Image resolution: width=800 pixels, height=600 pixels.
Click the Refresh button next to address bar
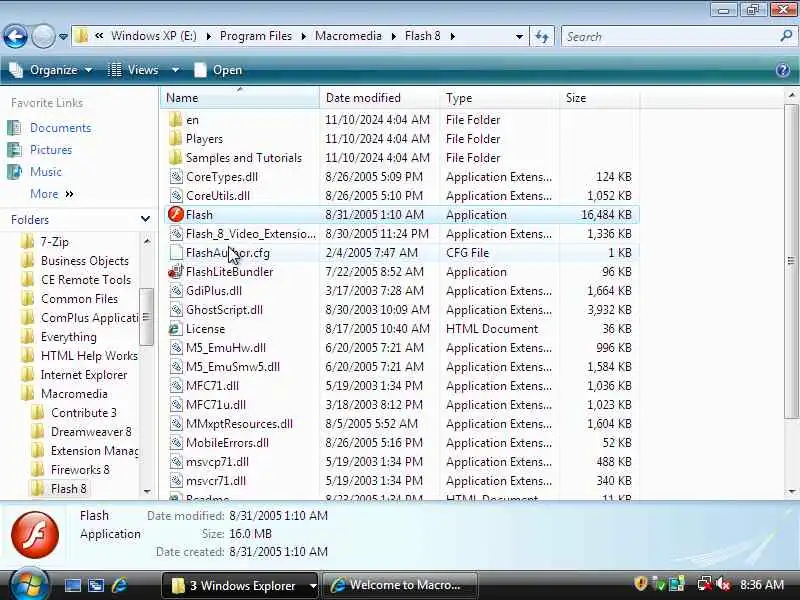click(542, 36)
